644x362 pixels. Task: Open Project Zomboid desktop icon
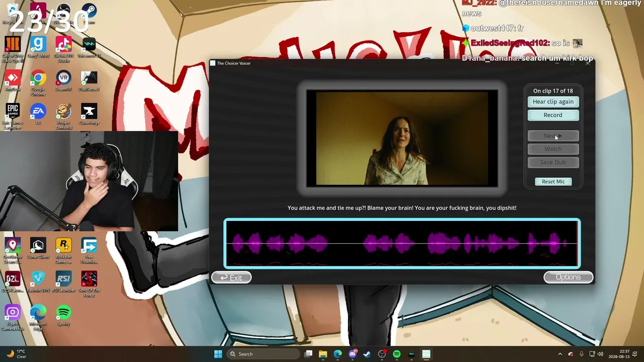click(x=63, y=117)
